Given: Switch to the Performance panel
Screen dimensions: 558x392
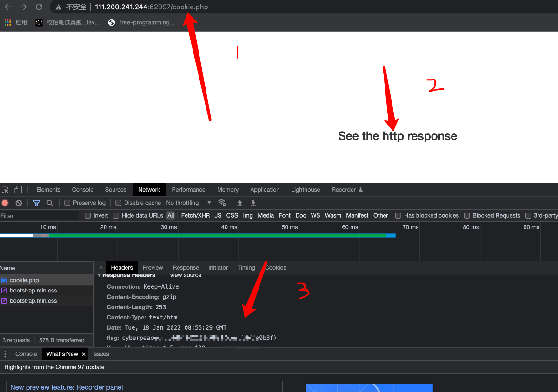Looking at the screenshot, I should point(188,190).
